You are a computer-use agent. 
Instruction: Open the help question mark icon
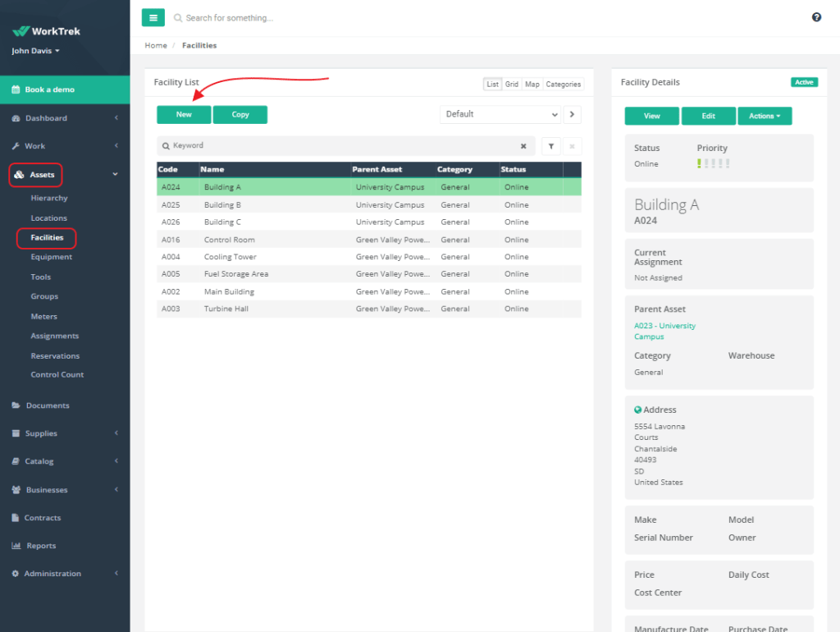816,17
